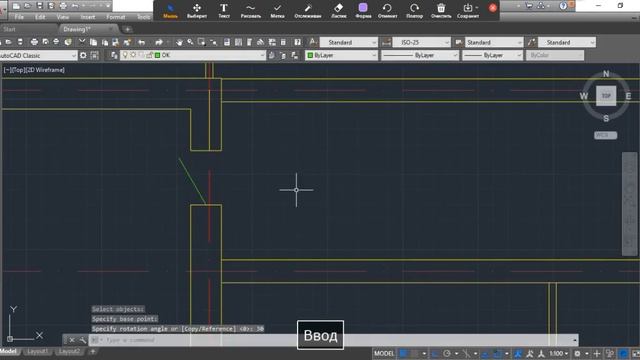Viewport: 640px width, 360px height.
Task: Click the Undo arrow in standard toolbar
Action: click(141, 42)
